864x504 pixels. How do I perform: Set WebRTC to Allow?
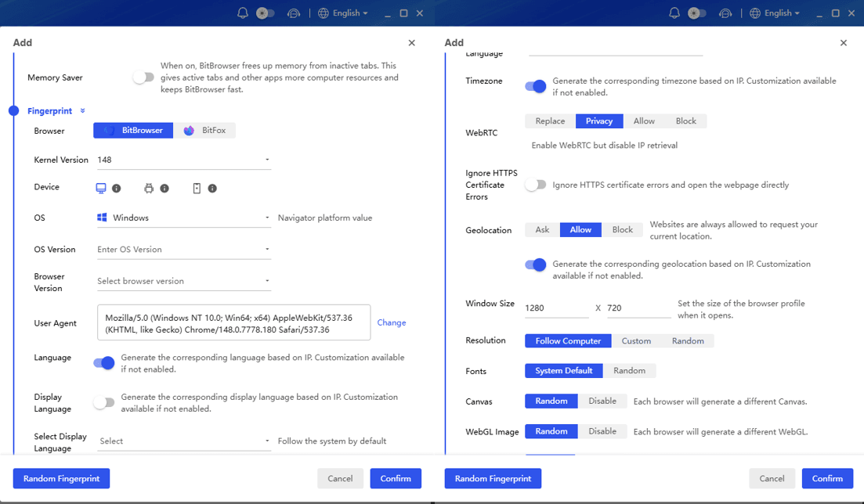[x=644, y=121]
